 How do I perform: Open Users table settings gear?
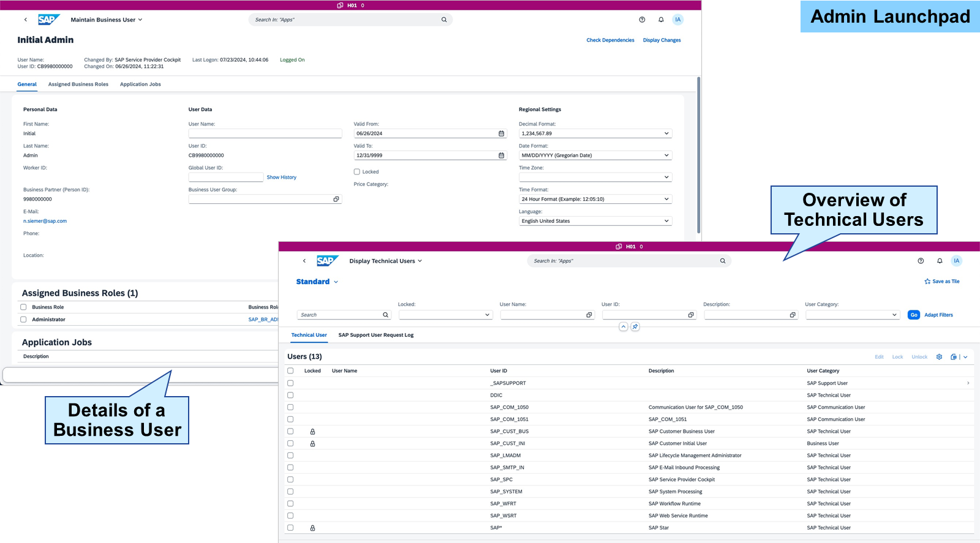[x=939, y=357]
